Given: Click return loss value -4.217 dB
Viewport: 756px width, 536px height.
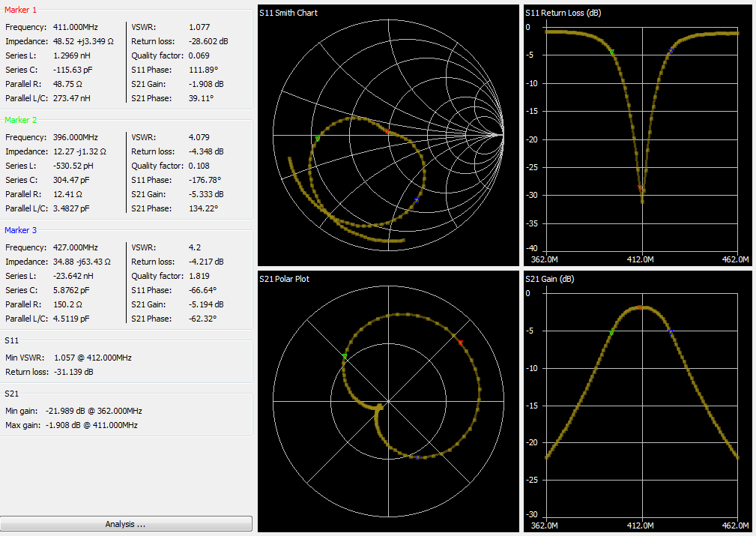Looking at the screenshot, I should pos(206,261).
